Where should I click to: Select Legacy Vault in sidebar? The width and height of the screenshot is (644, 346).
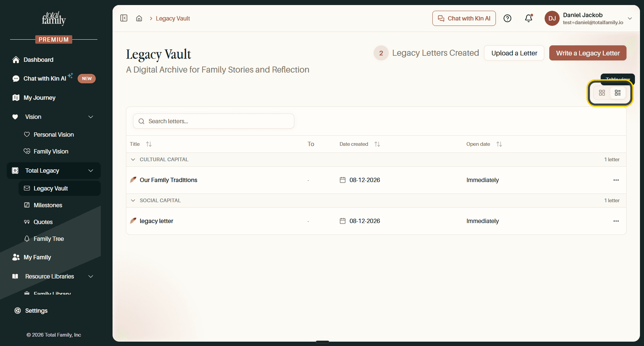[x=59, y=188]
